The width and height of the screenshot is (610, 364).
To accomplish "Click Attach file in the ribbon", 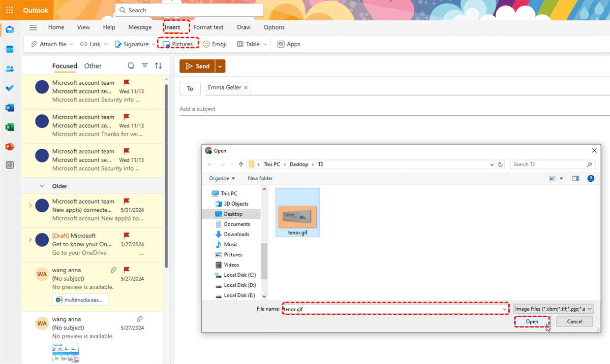I will pos(49,44).
